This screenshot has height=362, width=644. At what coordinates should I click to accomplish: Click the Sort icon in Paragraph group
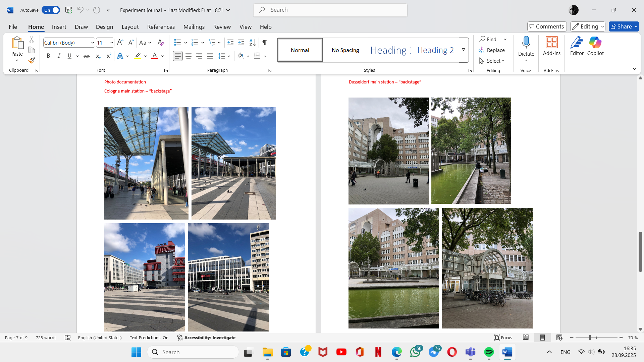[x=253, y=43]
